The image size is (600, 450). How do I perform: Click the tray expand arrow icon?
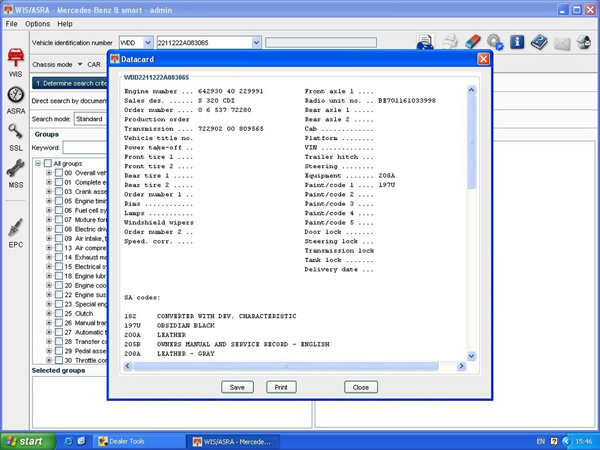tap(566, 441)
